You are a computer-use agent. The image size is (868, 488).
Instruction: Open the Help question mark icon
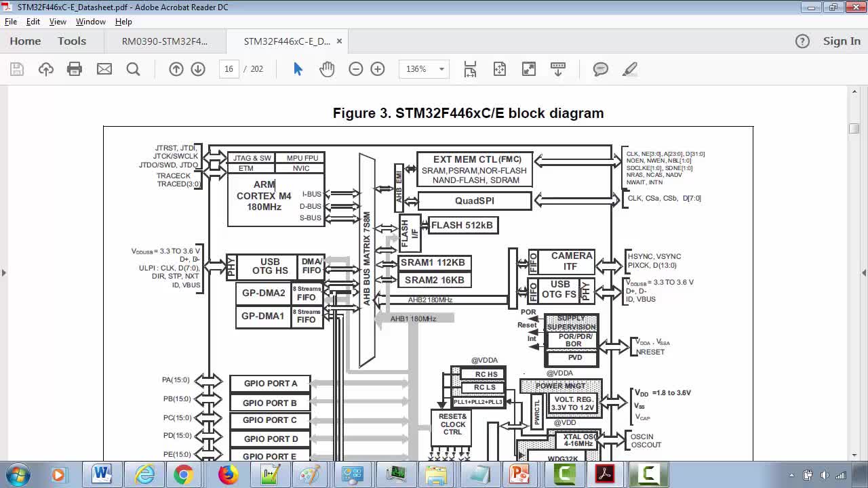point(802,41)
